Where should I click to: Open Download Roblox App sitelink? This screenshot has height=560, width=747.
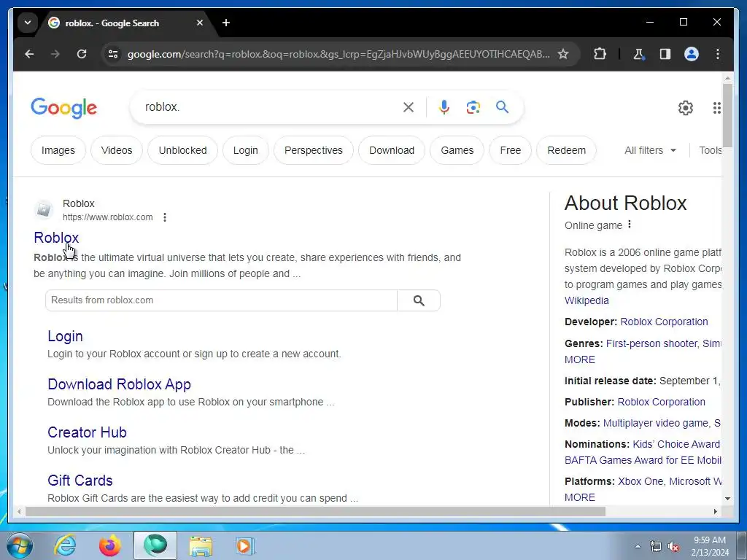[119, 384]
